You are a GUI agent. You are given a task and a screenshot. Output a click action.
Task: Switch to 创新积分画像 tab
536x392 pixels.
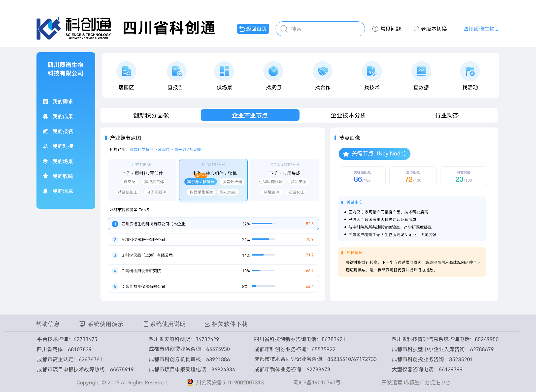151,115
